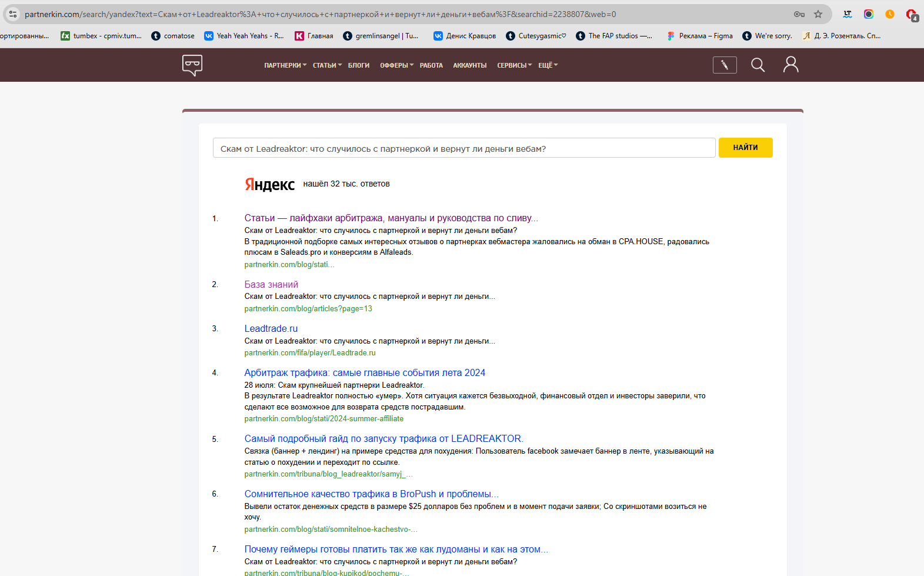Click the password key icon in address bar
This screenshot has height=576, width=924.
click(799, 14)
